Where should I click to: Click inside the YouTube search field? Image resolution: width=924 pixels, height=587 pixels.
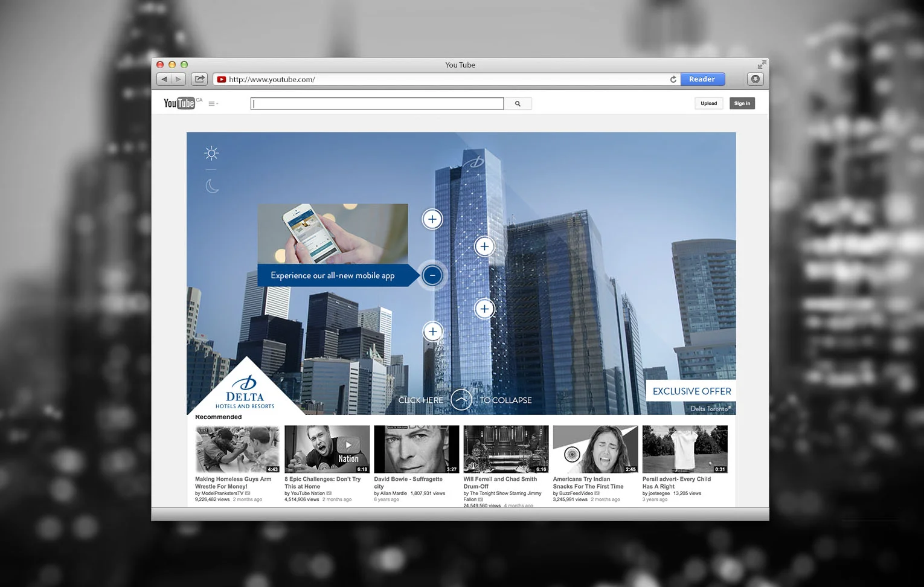point(377,104)
